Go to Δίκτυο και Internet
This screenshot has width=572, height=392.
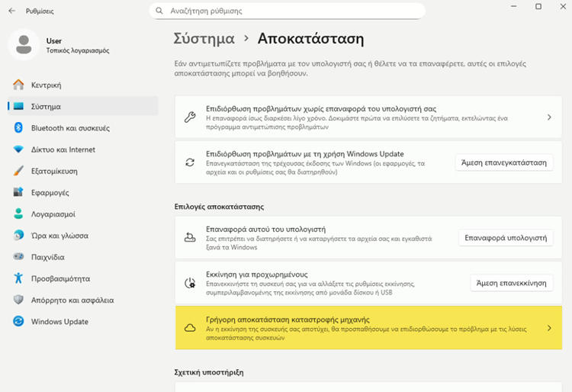click(x=83, y=149)
